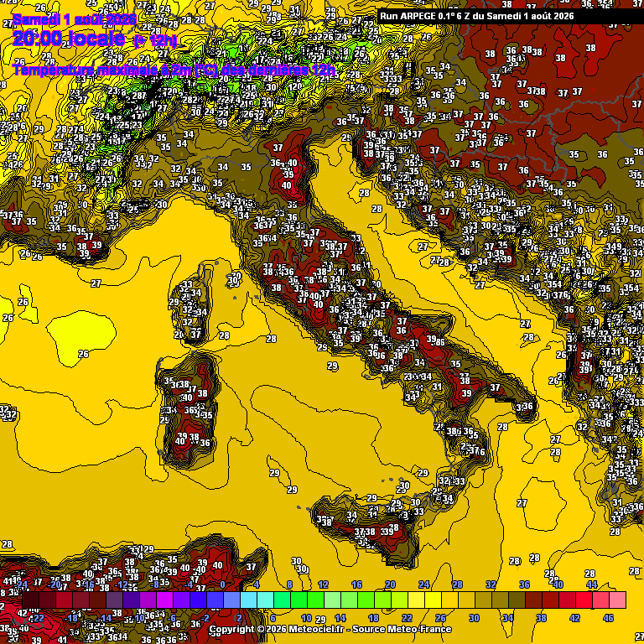Click the '20:00 locale' time heading

pos(68,39)
